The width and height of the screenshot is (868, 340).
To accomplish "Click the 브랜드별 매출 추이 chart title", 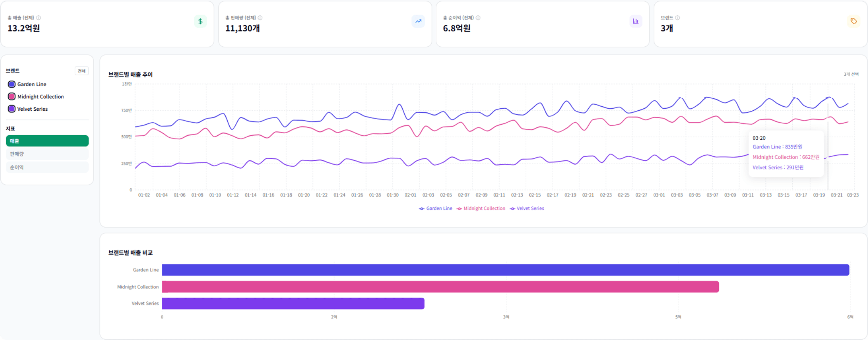I will [x=130, y=75].
